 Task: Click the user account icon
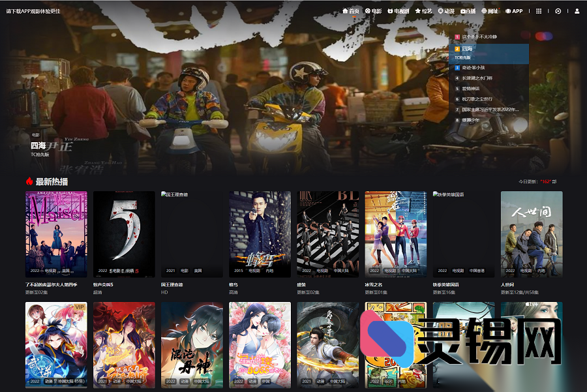point(577,11)
